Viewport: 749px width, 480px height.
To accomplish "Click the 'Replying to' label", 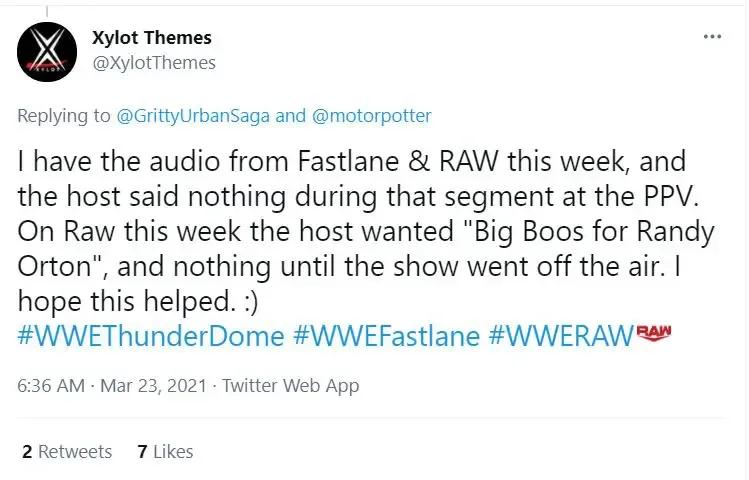I will [64, 116].
